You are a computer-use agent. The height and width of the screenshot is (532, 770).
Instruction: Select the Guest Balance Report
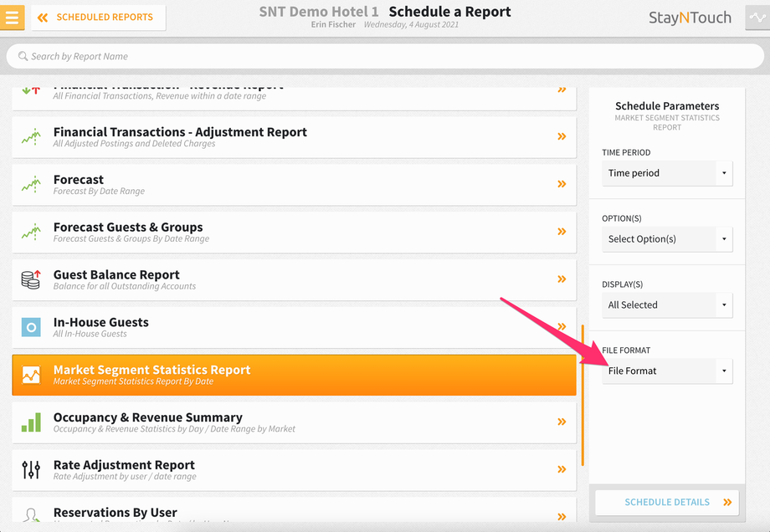click(x=294, y=279)
